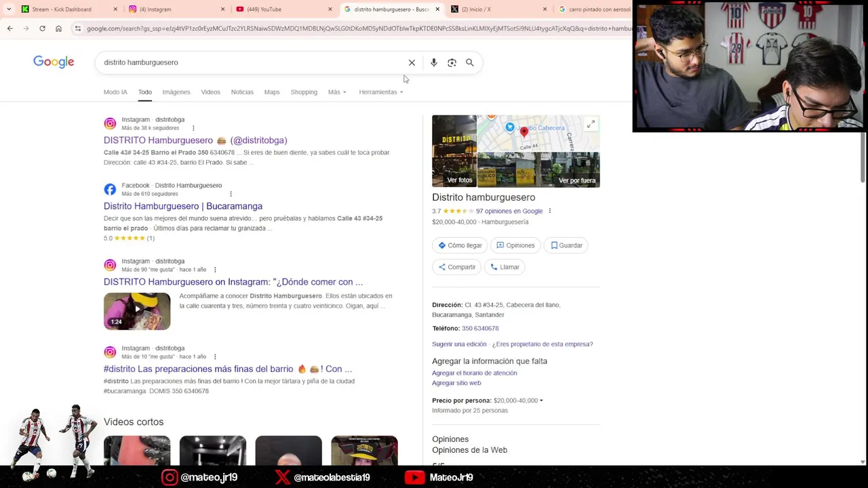Screen dimensions: 868x488
Task: Select the Shopping search tab
Action: pyautogui.click(x=304, y=92)
